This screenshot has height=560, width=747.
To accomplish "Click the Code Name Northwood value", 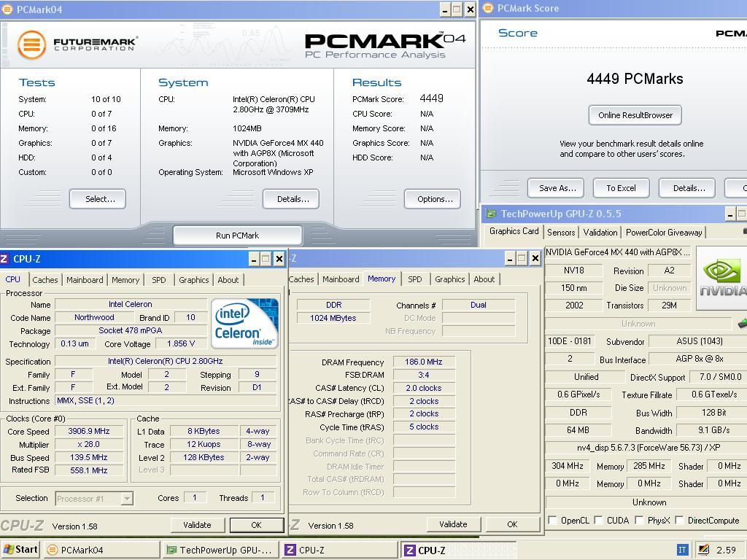I will pos(94,318).
